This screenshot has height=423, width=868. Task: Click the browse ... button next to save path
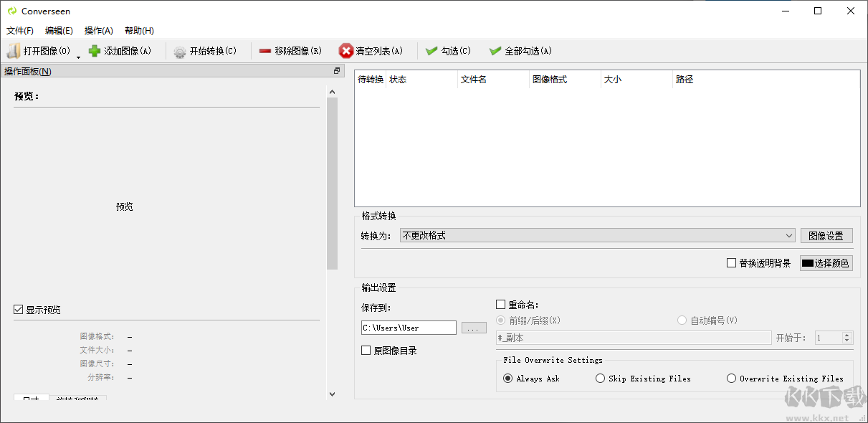[x=474, y=327]
